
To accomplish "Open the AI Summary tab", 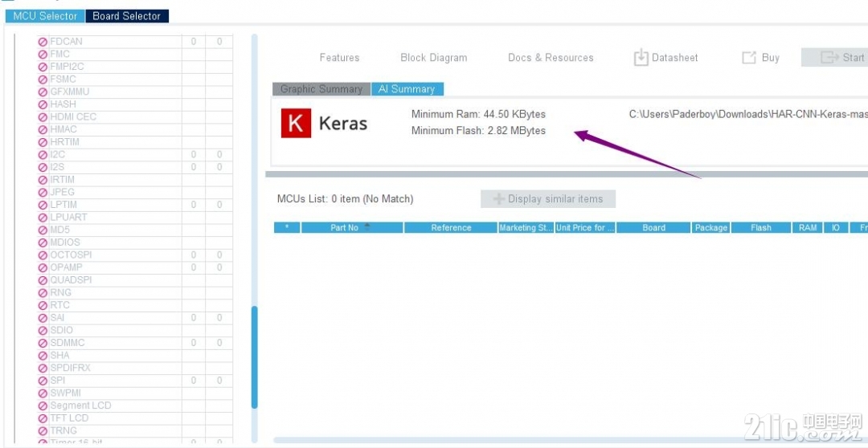I will click(407, 89).
